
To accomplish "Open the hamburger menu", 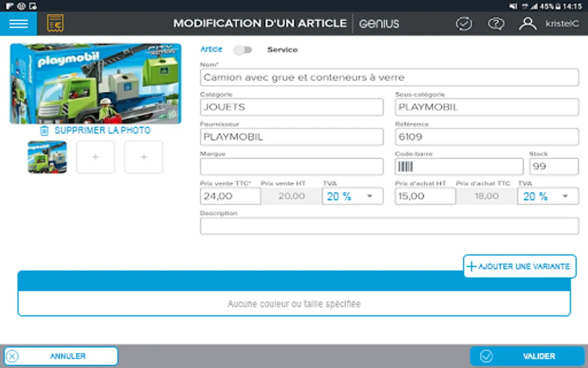I will [18, 23].
